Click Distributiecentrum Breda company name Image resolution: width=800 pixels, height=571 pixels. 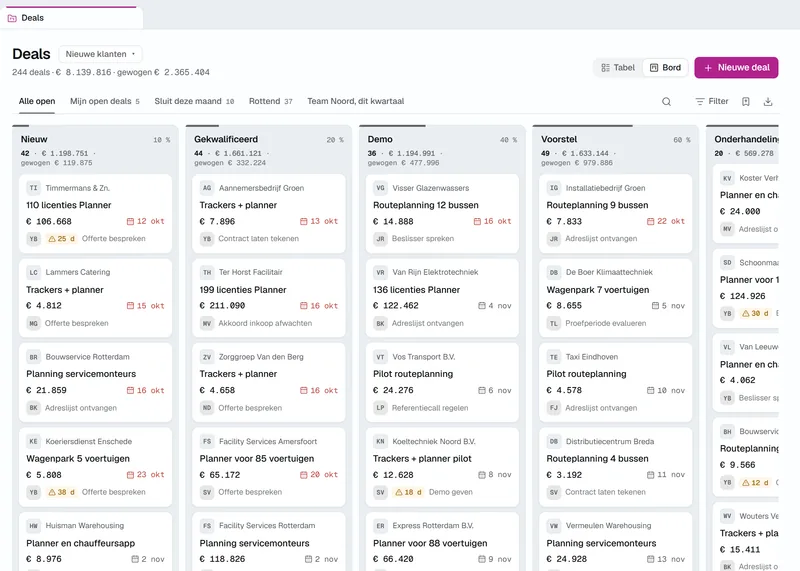[610, 441]
